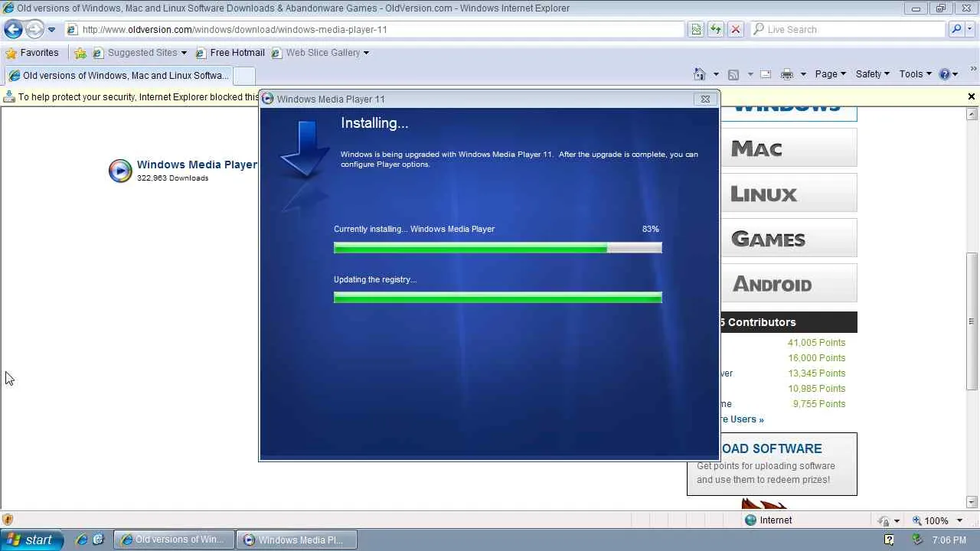980x551 pixels.
Task: Open the Favorites star button
Action: [32, 53]
